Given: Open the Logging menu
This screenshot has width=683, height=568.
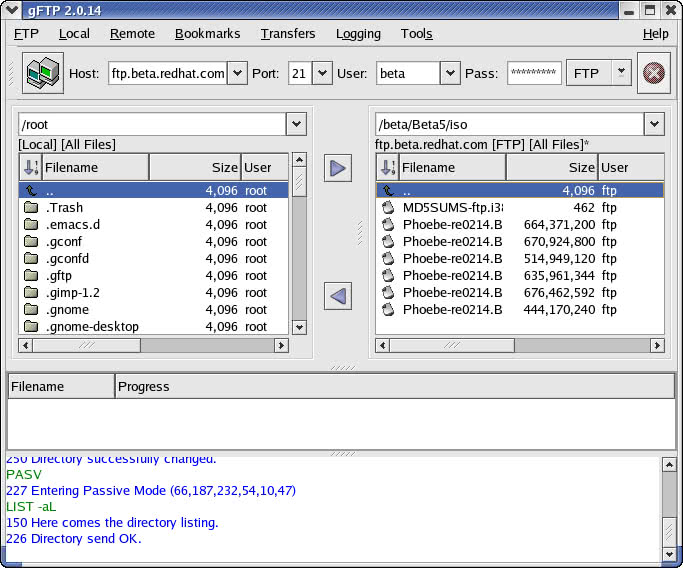Looking at the screenshot, I should pos(358,34).
